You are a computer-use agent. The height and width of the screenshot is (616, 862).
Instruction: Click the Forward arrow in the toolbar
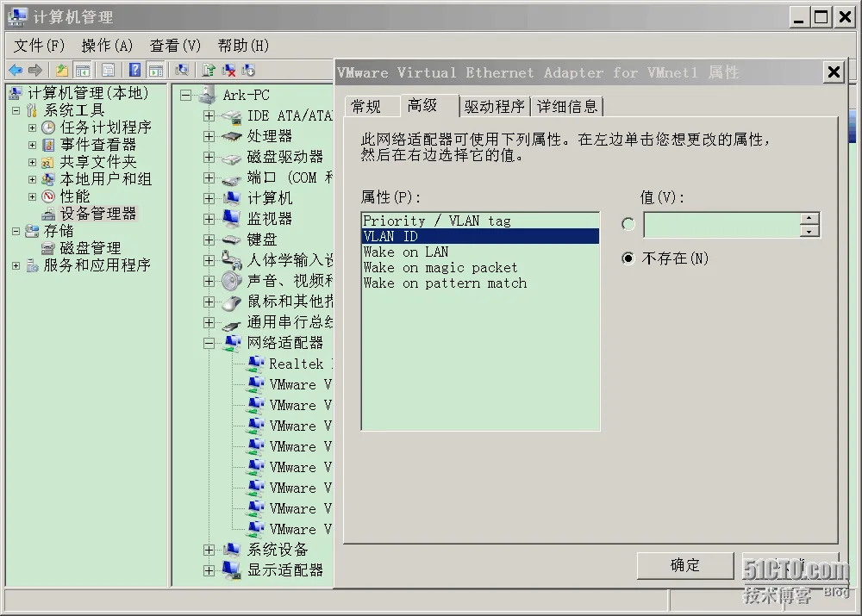coord(35,71)
